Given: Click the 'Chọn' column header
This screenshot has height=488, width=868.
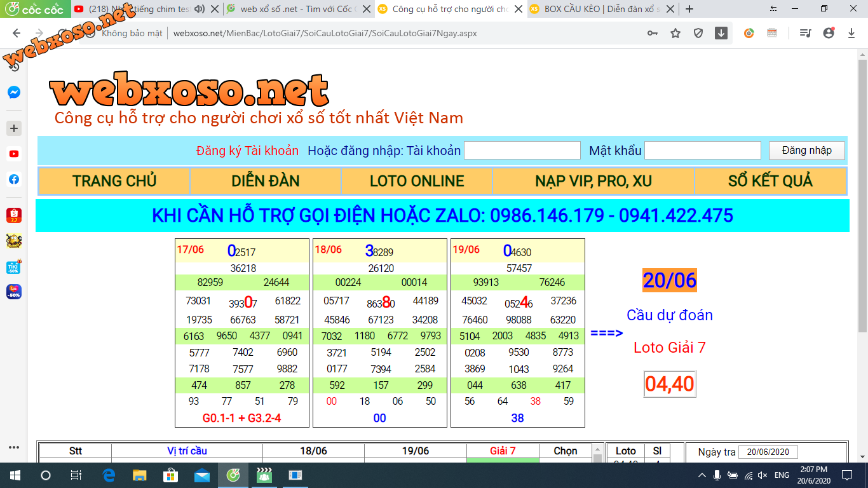Looking at the screenshot, I should 566,451.
